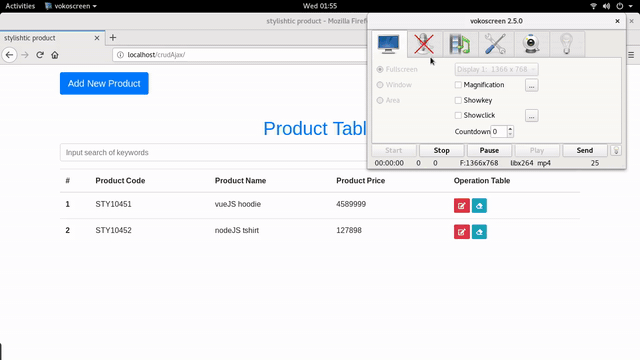Click the Countdown number field
Viewport: 640px width, 360px height.
click(x=499, y=131)
